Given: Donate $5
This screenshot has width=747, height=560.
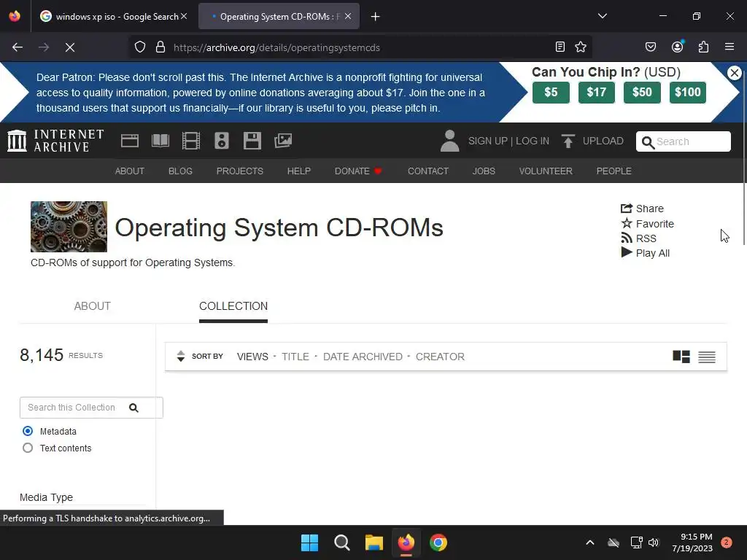Looking at the screenshot, I should tap(551, 92).
